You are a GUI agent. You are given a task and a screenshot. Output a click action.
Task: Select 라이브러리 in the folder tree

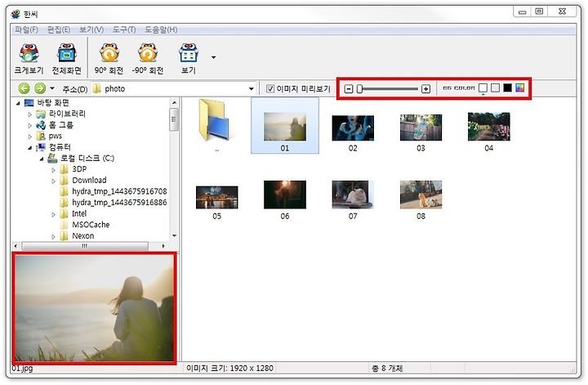pyautogui.click(x=67, y=114)
